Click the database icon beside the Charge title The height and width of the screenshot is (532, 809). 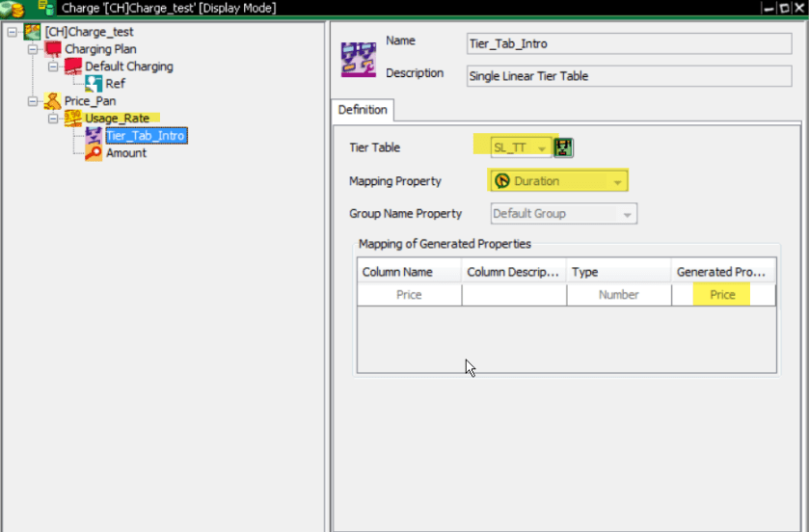46,8
